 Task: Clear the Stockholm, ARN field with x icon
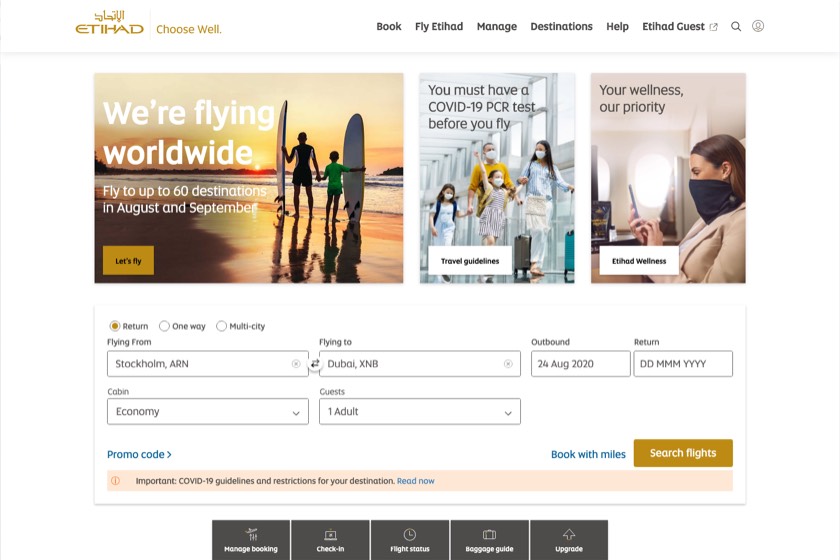click(x=296, y=364)
